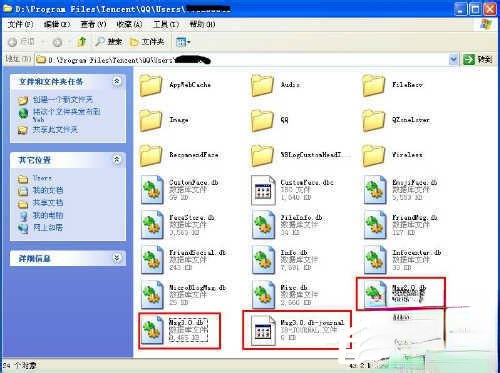
Task: Click the Up one level toolbar icon
Action: [x=82, y=42]
